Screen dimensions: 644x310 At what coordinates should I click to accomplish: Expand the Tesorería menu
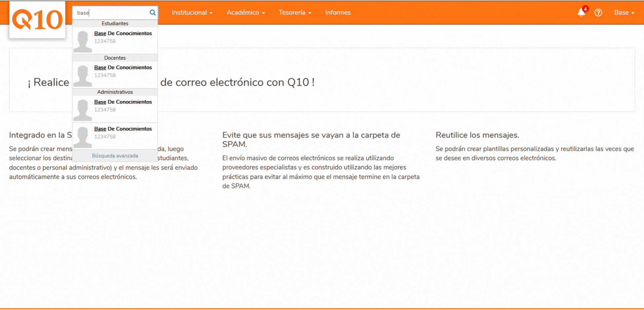point(295,13)
